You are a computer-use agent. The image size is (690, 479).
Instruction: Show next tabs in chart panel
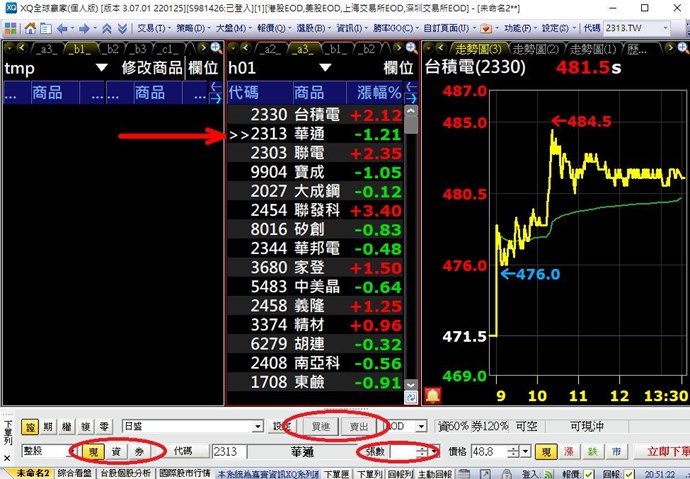[670, 48]
